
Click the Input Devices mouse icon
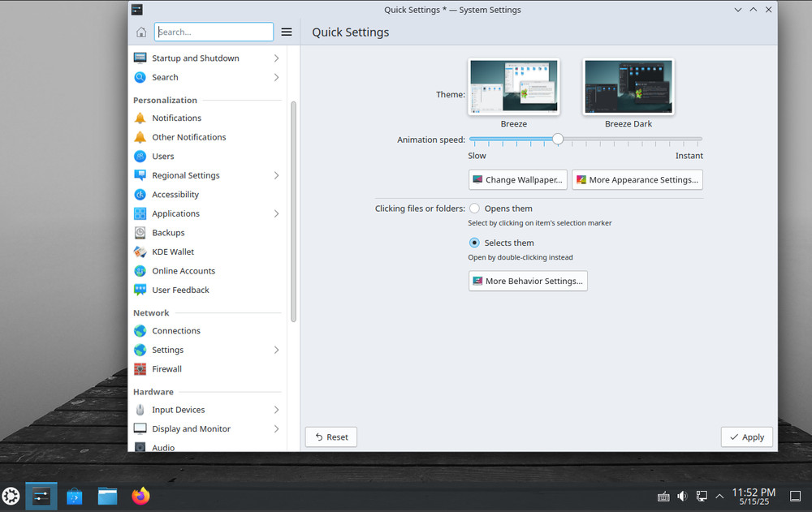(x=140, y=410)
